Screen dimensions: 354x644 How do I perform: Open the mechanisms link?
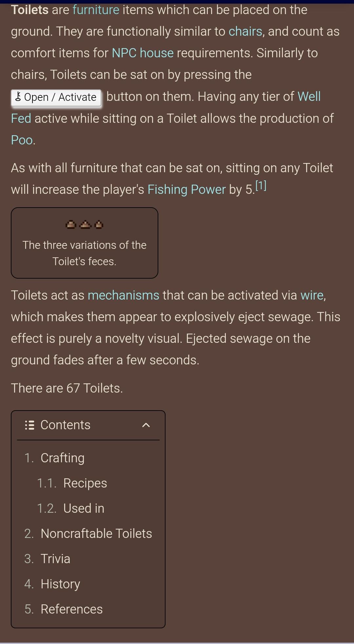pyautogui.click(x=123, y=295)
